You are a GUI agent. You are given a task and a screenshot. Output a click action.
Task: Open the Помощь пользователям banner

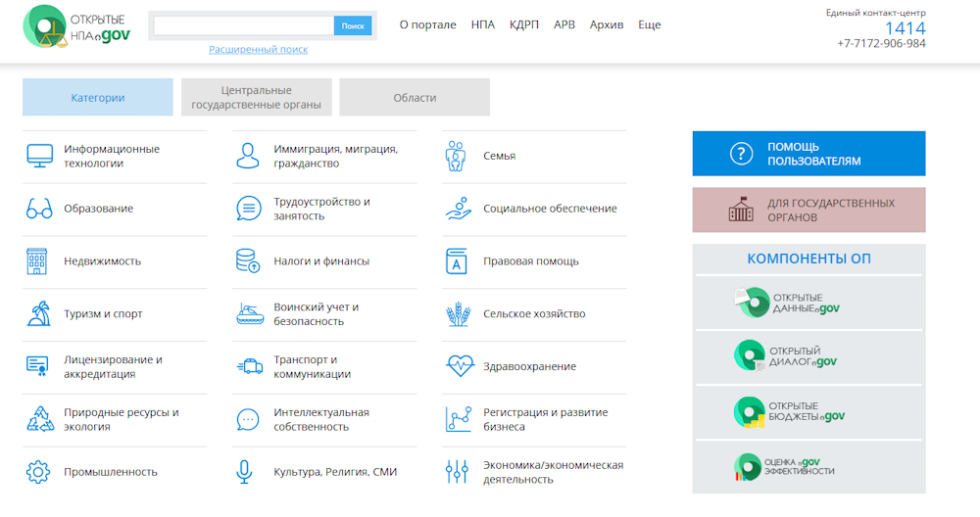point(808,154)
